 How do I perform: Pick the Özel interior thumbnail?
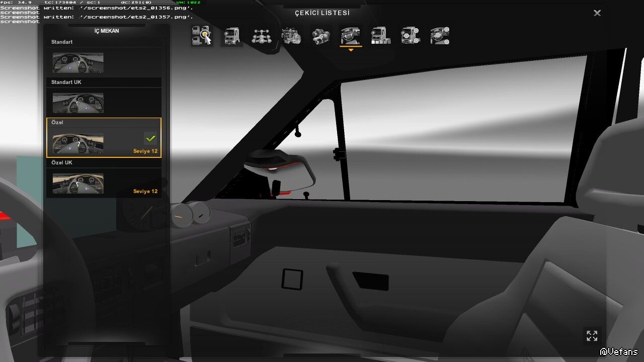(x=78, y=143)
